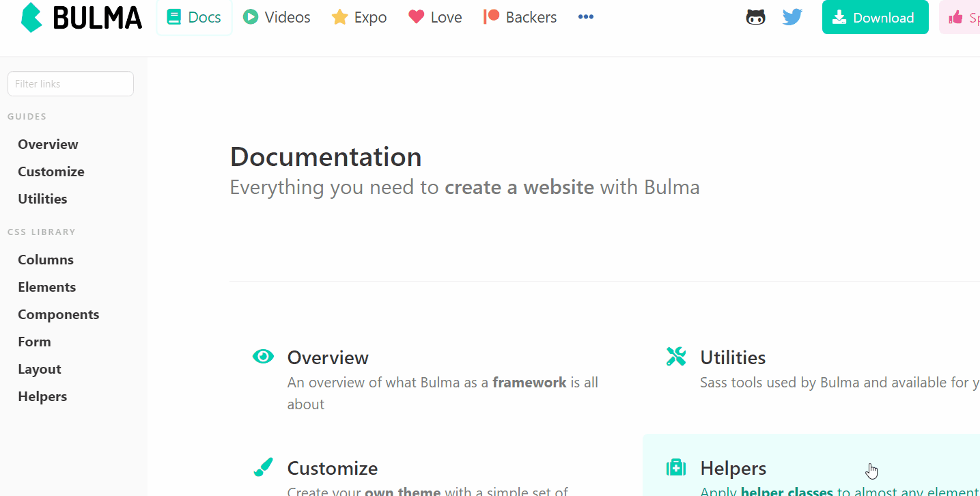The height and width of the screenshot is (496, 980).
Task: Open the Twitter bird icon link
Action: coord(792,17)
